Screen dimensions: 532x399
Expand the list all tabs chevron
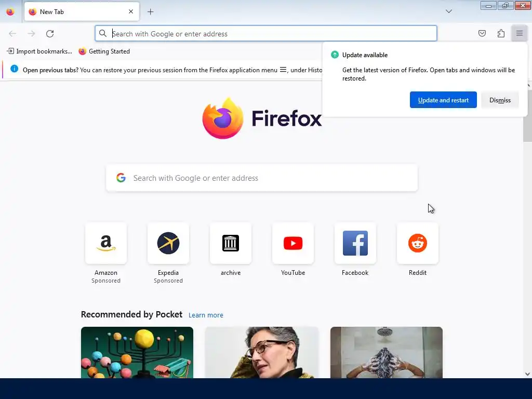448,11
